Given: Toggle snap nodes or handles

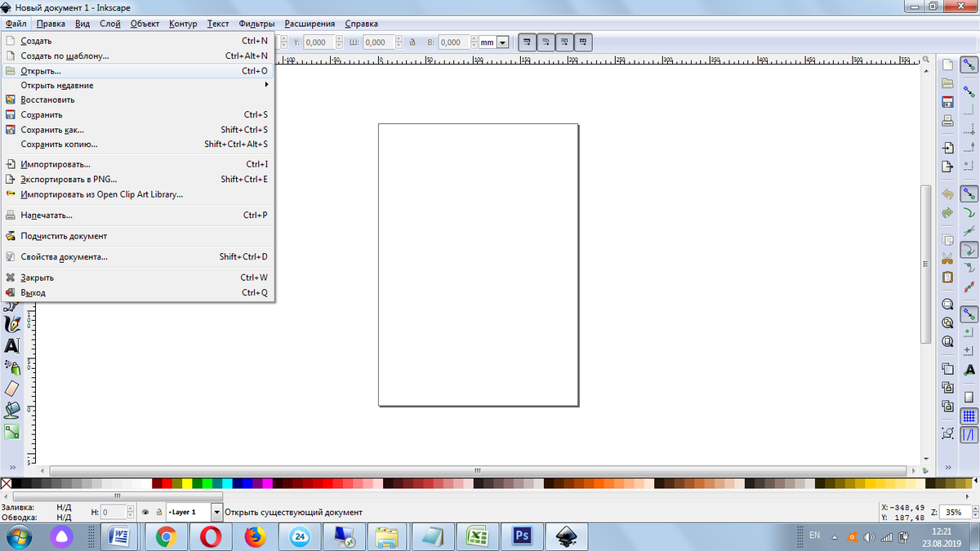Looking at the screenshot, I should point(969,194).
